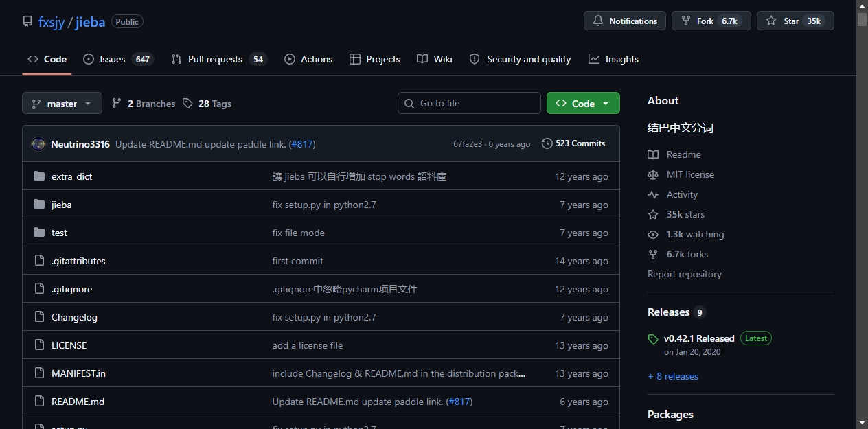
Task: Open Neutrino3316 author profile link
Action: tap(80, 144)
